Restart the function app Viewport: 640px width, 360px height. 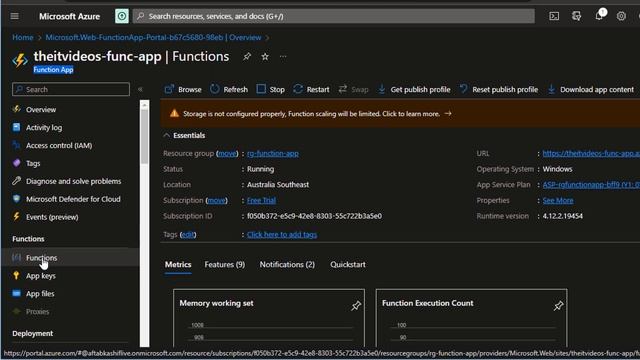click(311, 89)
